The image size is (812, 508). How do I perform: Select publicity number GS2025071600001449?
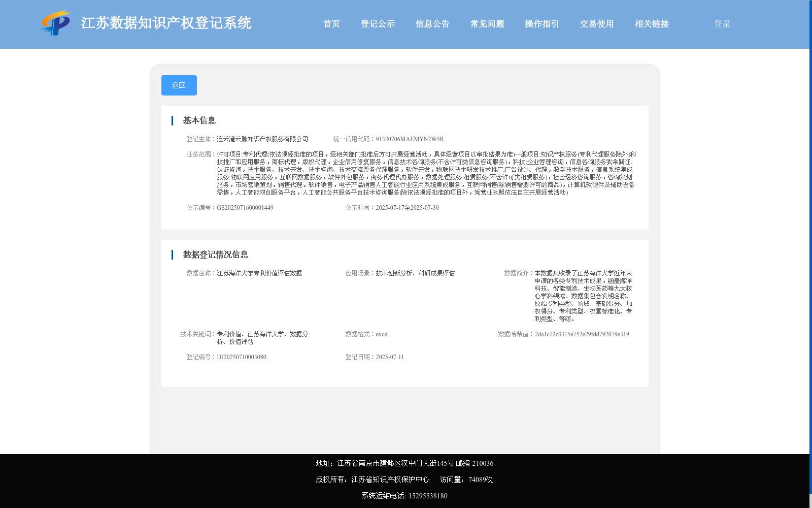(x=245, y=208)
